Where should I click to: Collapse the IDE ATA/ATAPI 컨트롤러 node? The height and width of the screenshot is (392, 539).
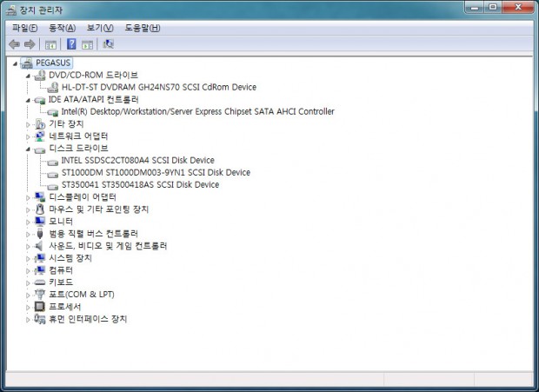pyautogui.click(x=28, y=100)
